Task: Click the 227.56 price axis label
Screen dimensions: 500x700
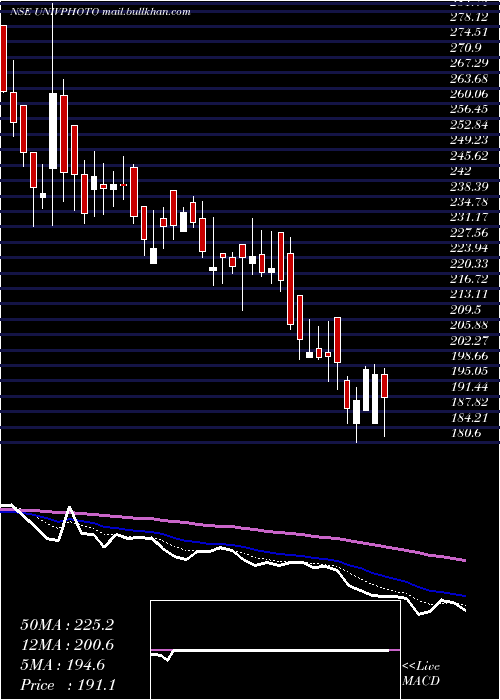Action: point(467,232)
